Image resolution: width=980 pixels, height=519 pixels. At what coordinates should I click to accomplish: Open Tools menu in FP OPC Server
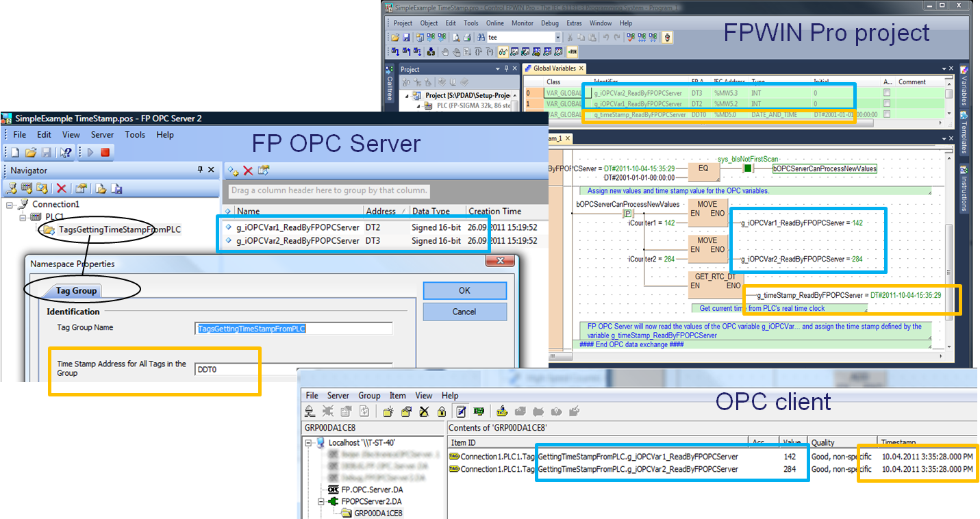[135, 135]
